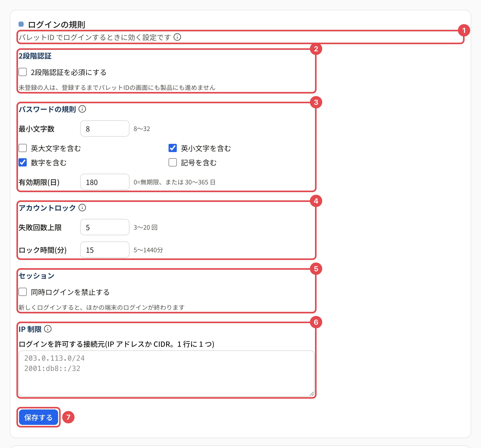Click hint text 8〜32
This screenshot has height=448, width=481.
(142, 129)
